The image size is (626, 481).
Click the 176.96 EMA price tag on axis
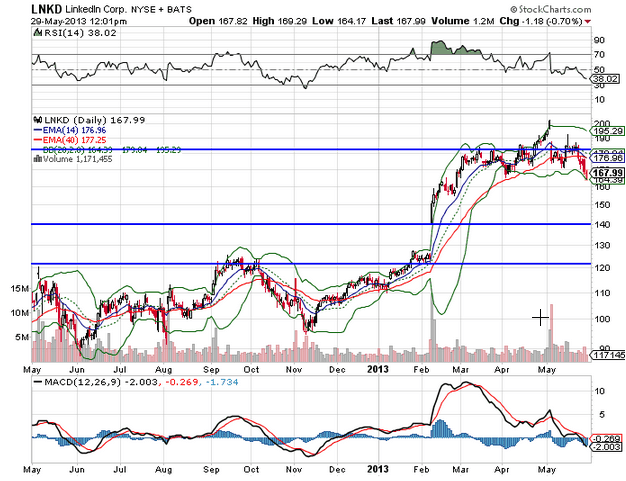(x=608, y=158)
